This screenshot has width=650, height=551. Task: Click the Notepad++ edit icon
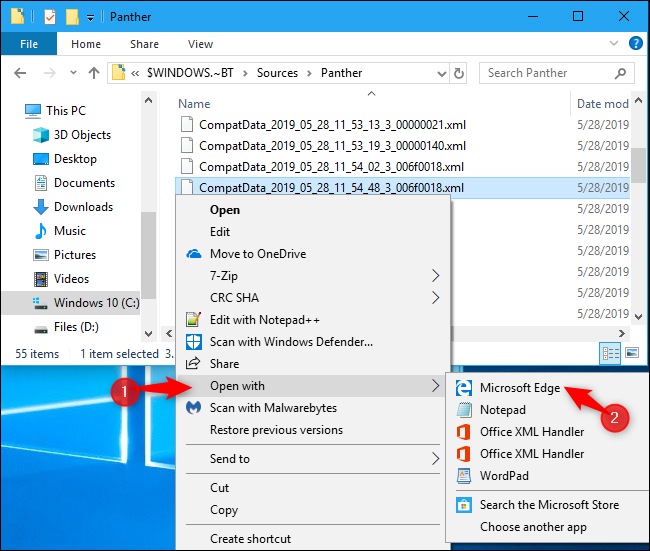pos(194,320)
